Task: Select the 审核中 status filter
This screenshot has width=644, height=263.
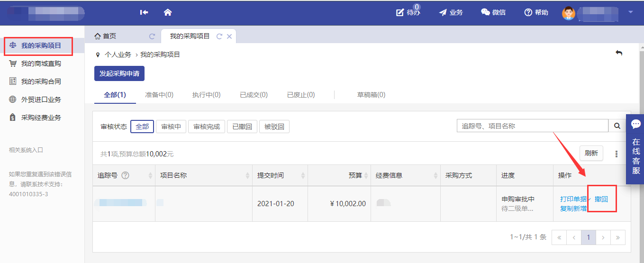Action: click(171, 127)
